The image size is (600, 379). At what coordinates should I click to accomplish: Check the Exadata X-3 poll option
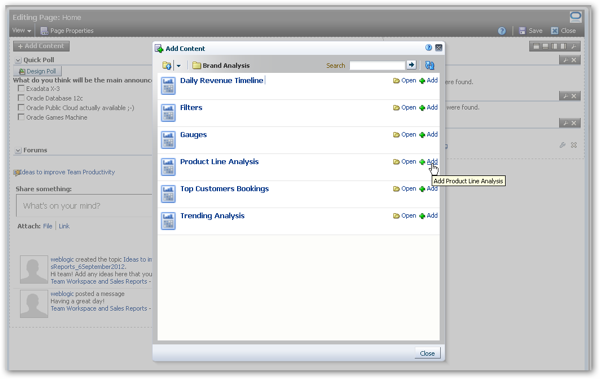coord(21,88)
